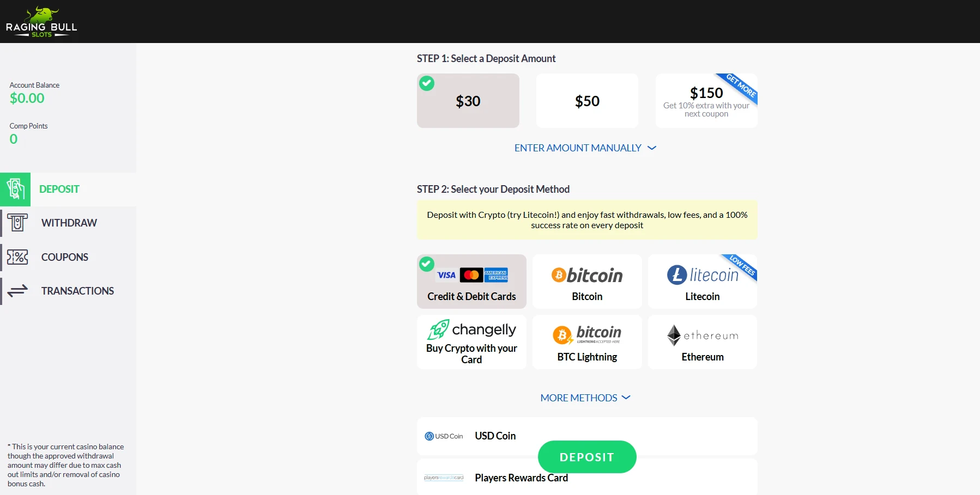The width and height of the screenshot is (980, 495).
Task: Open the Coupons section
Action: (68, 257)
